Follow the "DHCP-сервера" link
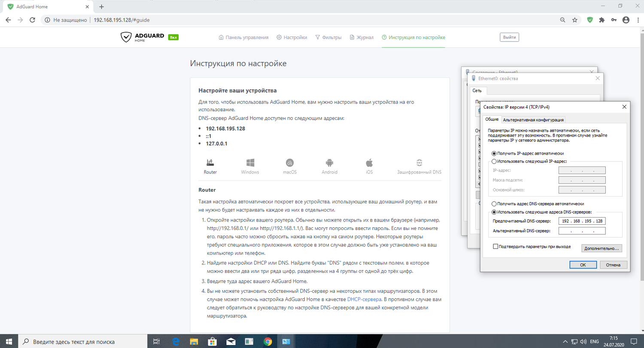This screenshot has width=644, height=348. 364,299
